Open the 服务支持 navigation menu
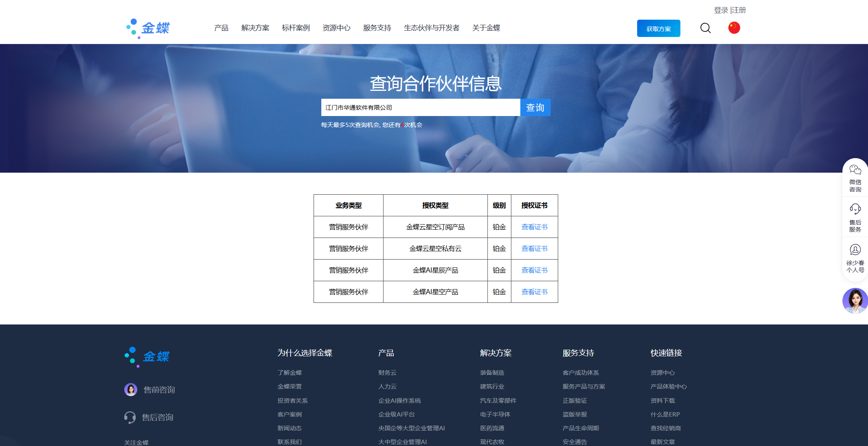 pos(377,28)
